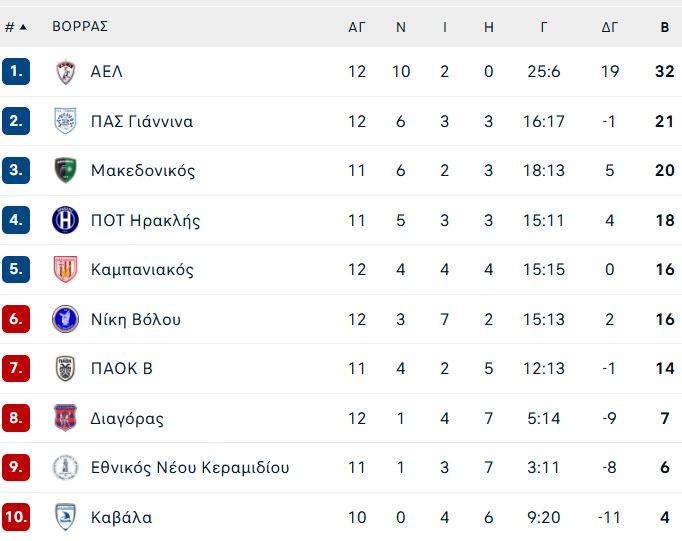Click the red rank 10 badge

point(16,517)
